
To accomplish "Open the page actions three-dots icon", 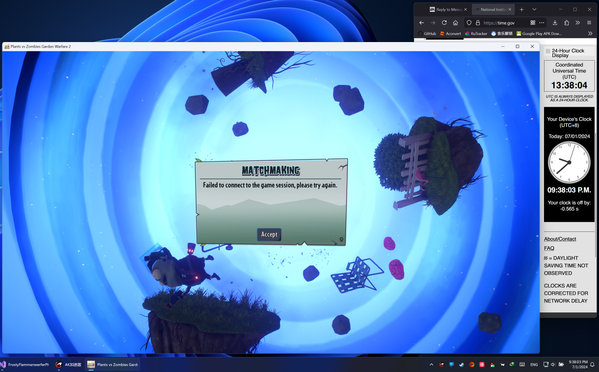I will point(542,23).
